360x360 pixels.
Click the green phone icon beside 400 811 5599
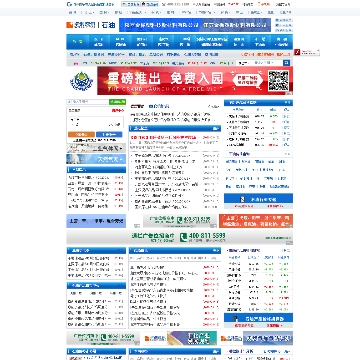(x=183, y=237)
